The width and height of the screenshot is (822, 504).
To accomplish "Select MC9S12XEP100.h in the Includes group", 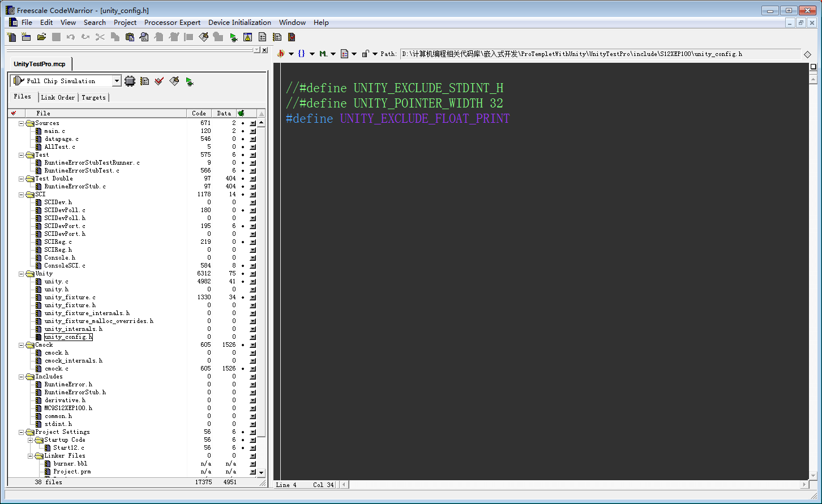I will (x=68, y=408).
